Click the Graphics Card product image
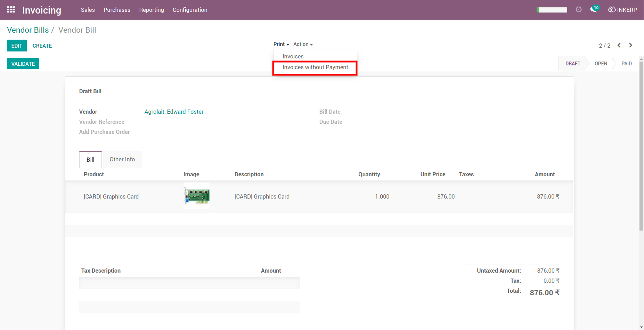This screenshot has width=644, height=330. tap(196, 196)
